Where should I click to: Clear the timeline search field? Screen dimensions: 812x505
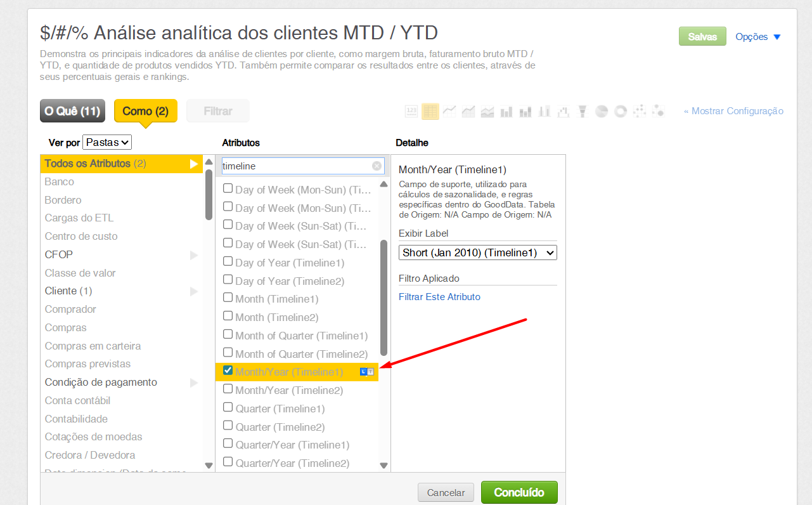click(x=377, y=166)
